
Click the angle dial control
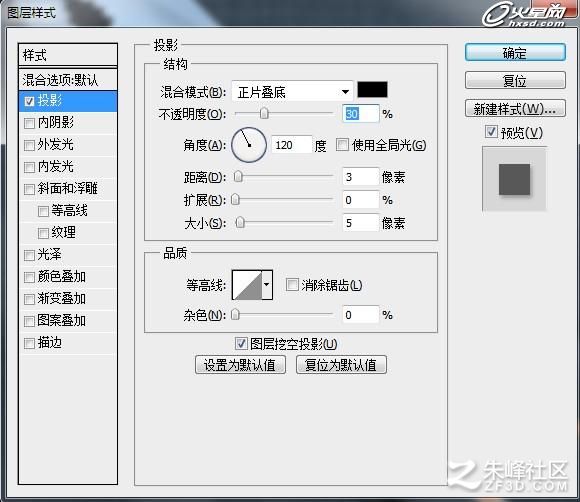point(249,145)
